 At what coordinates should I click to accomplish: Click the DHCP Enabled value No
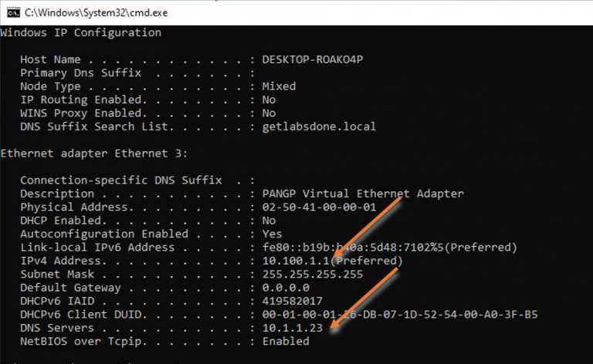[269, 220]
